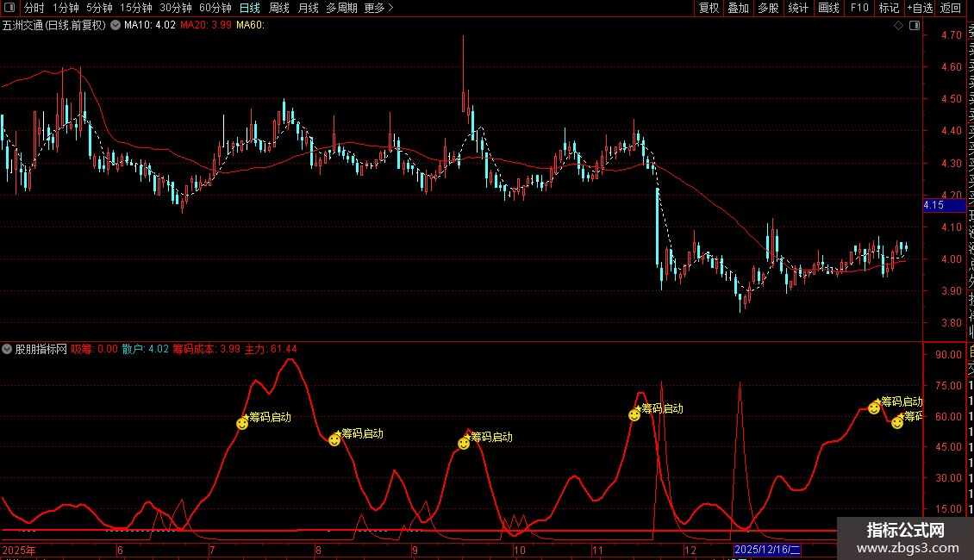This screenshot has width=974, height=560.
Task: Click the smiley signal icon in late November
Action: (634, 414)
